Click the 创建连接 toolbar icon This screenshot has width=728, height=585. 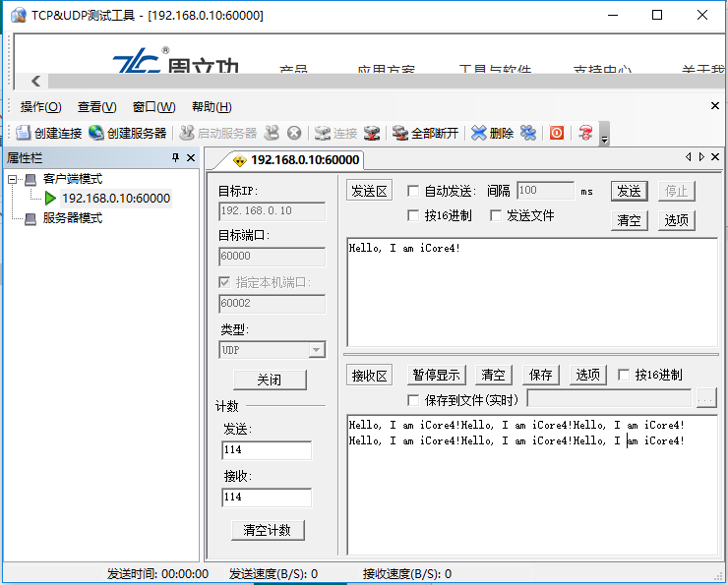(x=23, y=133)
